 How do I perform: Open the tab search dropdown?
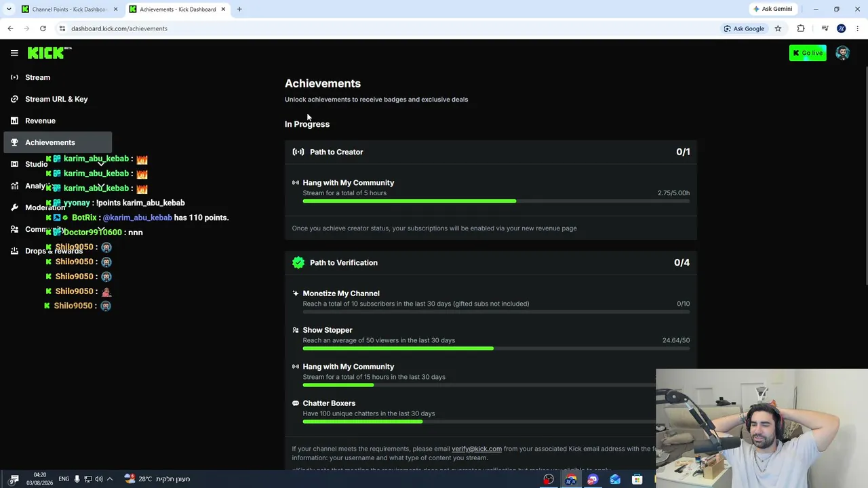8,9
